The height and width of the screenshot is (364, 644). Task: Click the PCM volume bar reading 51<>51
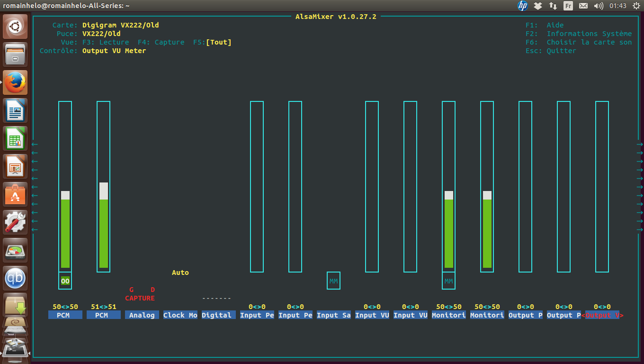tap(104, 187)
